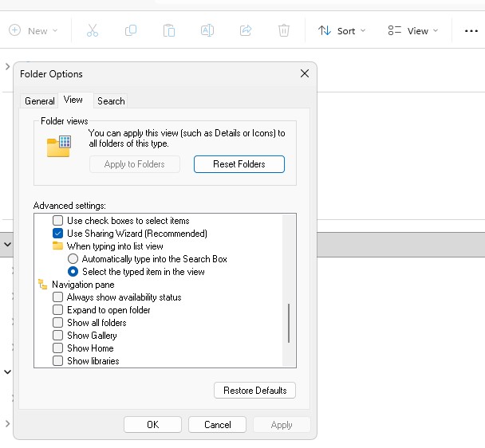Click the Restore Defaults button
The image size is (485, 448).
(x=254, y=391)
